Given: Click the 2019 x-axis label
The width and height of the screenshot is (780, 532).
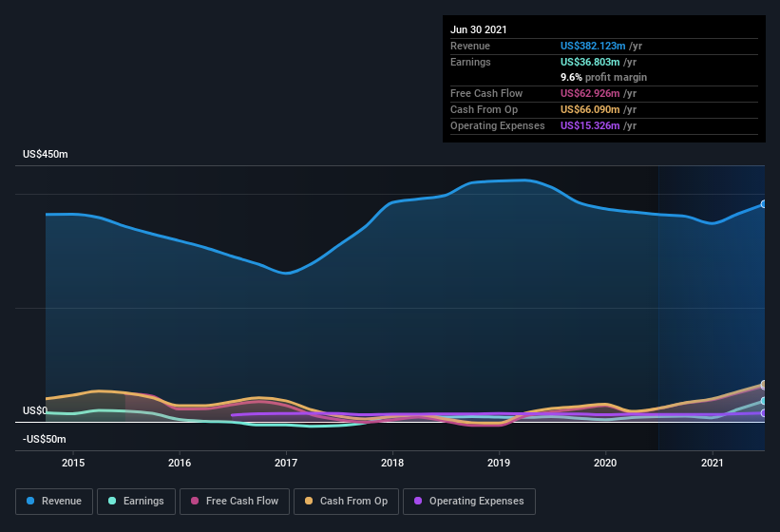Looking at the screenshot, I should [499, 463].
